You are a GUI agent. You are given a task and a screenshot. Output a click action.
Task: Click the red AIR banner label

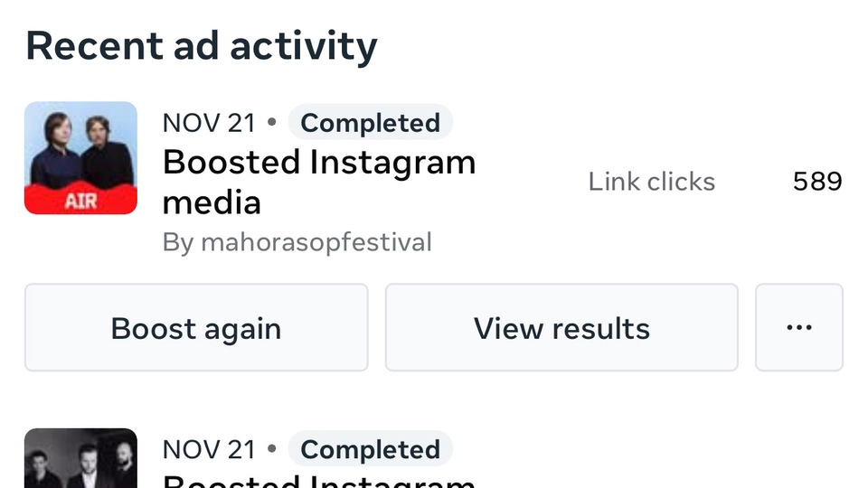pos(80,201)
